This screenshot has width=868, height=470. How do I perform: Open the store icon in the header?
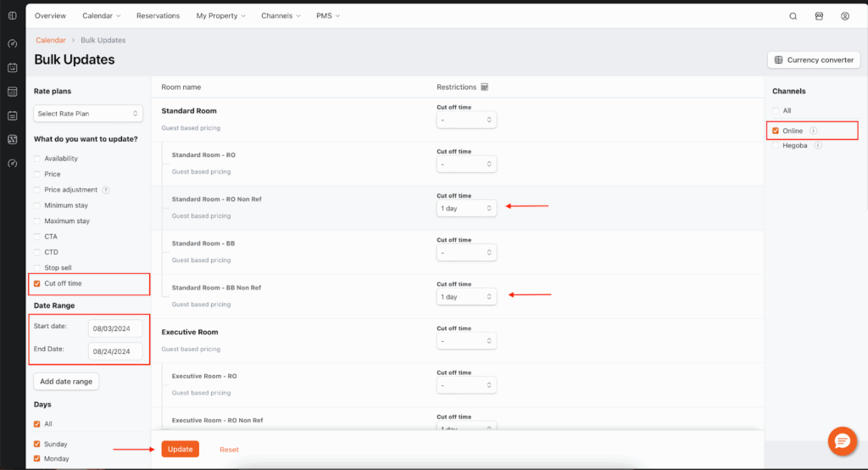click(819, 16)
